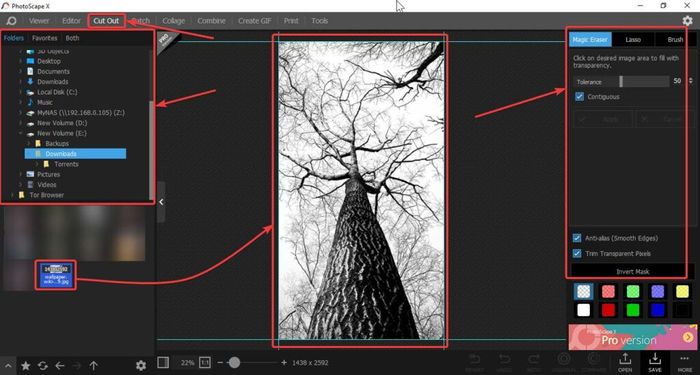Expand the New Volume (D:) node
This screenshot has height=375, width=700.
pos(20,123)
